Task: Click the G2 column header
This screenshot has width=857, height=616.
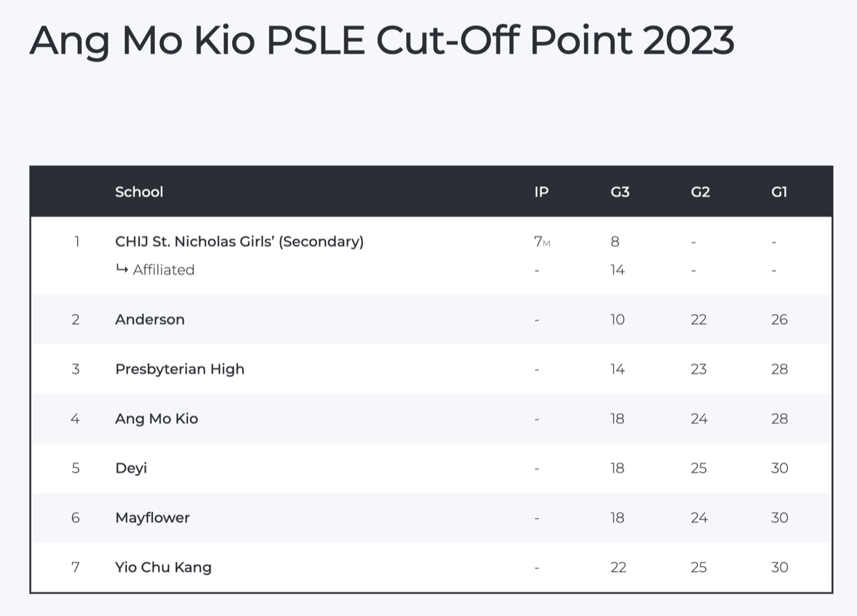Action: (x=700, y=192)
